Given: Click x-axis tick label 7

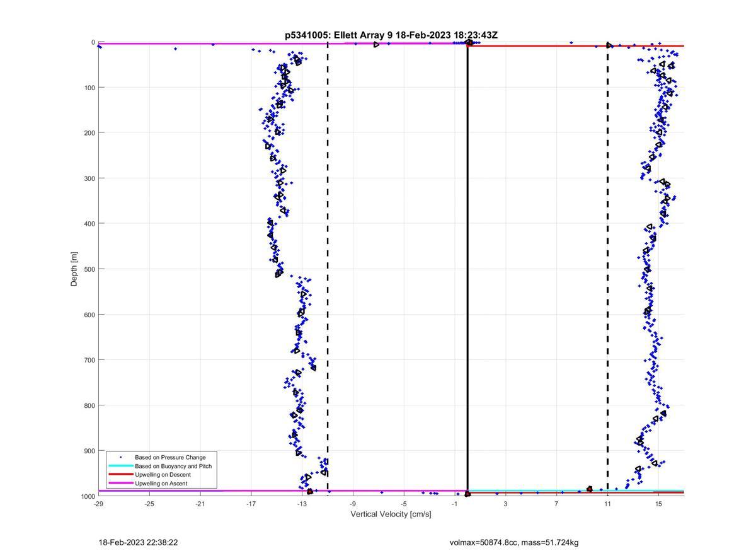Looking at the screenshot, I should pos(557,504).
